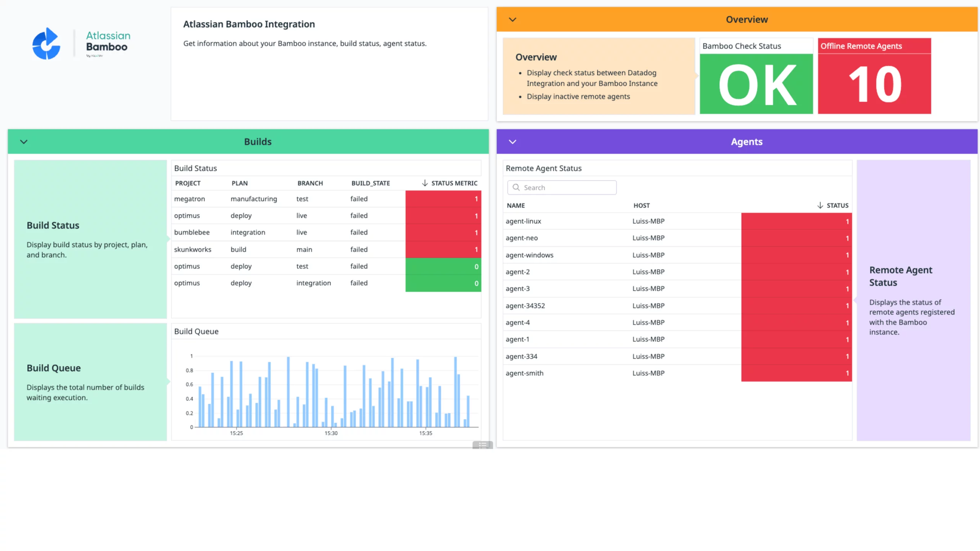Click the integration plan cell in bumblebee row
Image resolution: width=980 pixels, height=551 pixels.
[248, 232]
